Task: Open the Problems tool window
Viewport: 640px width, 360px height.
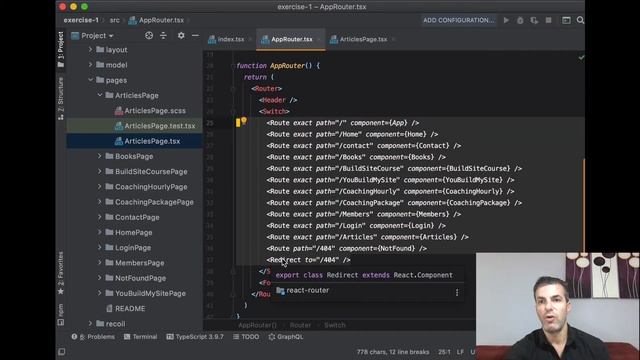Action: [x=93, y=337]
